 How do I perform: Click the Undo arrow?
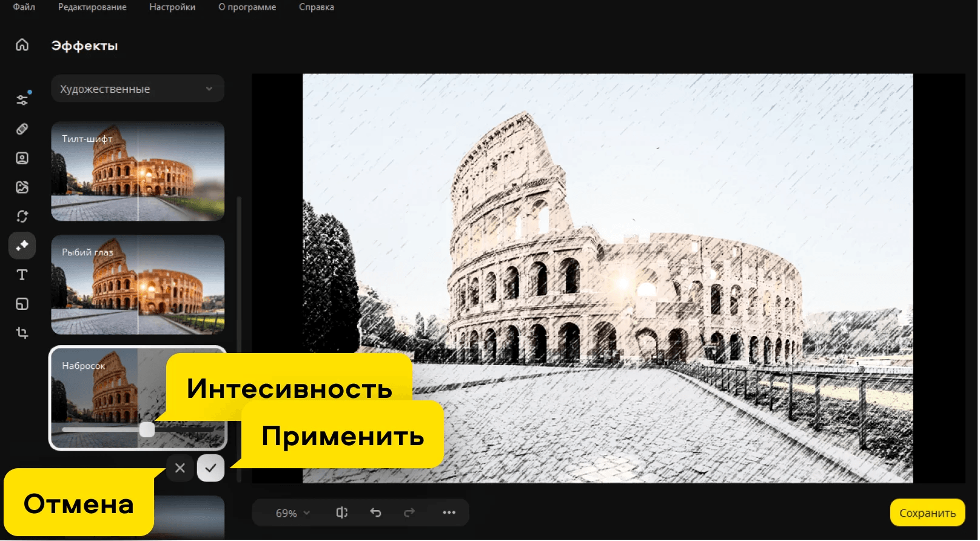click(x=376, y=512)
